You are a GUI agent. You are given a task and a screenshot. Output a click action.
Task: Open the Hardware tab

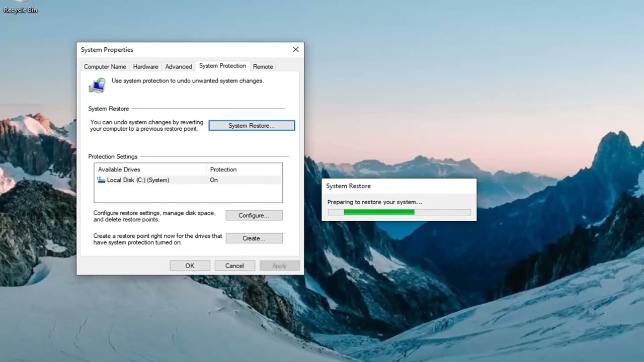[x=145, y=66]
